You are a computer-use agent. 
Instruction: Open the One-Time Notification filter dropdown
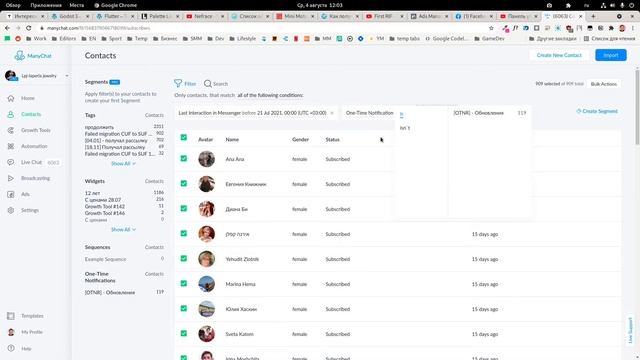[369, 113]
